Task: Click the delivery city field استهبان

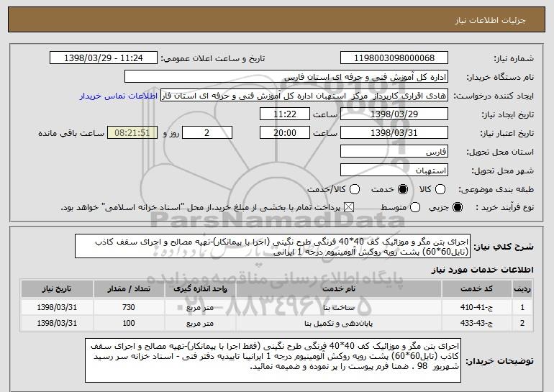Action: (x=394, y=170)
